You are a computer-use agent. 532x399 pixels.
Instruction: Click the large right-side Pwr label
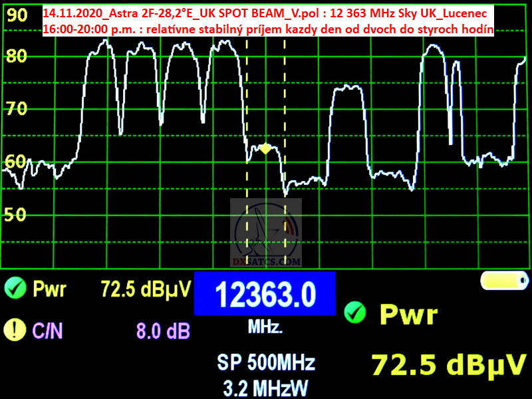tap(409, 314)
